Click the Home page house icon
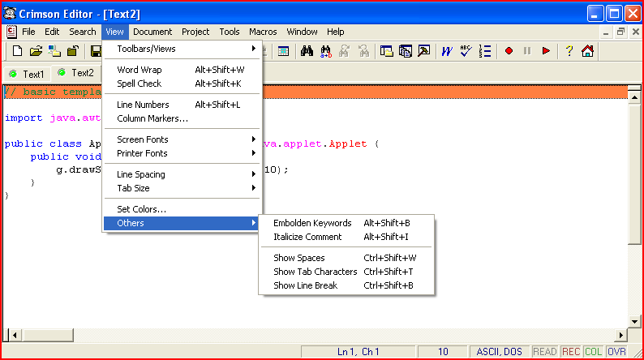Viewport: 644px width, 360px height. (x=588, y=51)
